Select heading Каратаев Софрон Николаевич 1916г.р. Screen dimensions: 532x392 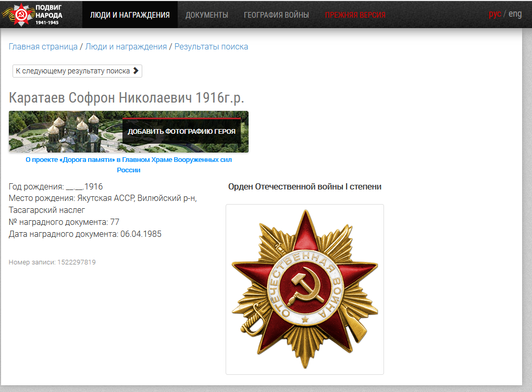(x=126, y=98)
